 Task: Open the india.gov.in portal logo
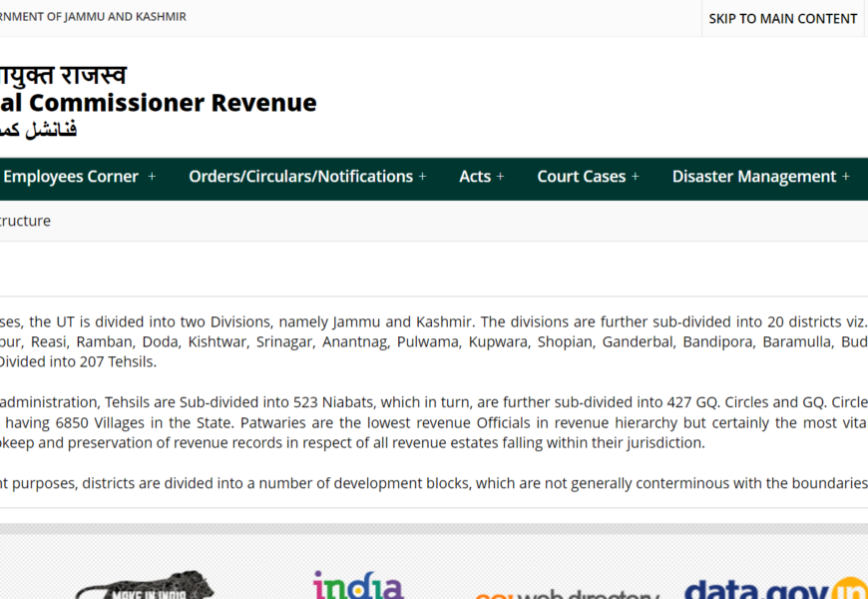(x=358, y=585)
